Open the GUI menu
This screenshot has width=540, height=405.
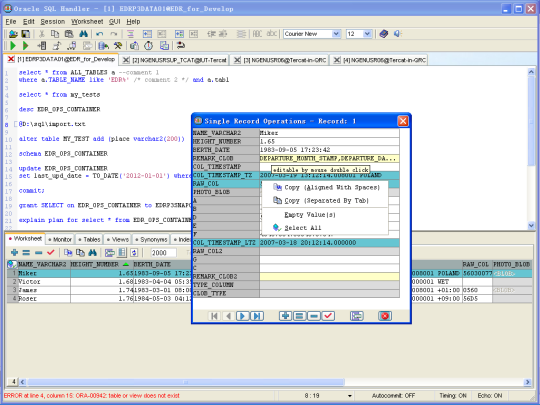(x=115, y=22)
